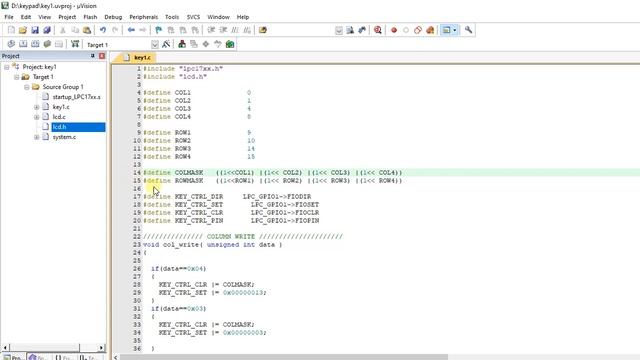
Task: Switch to the Project tab at panel bottom
Action: point(13,357)
